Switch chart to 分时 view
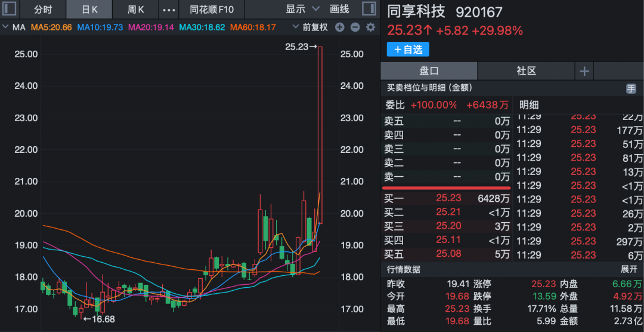 (x=44, y=10)
